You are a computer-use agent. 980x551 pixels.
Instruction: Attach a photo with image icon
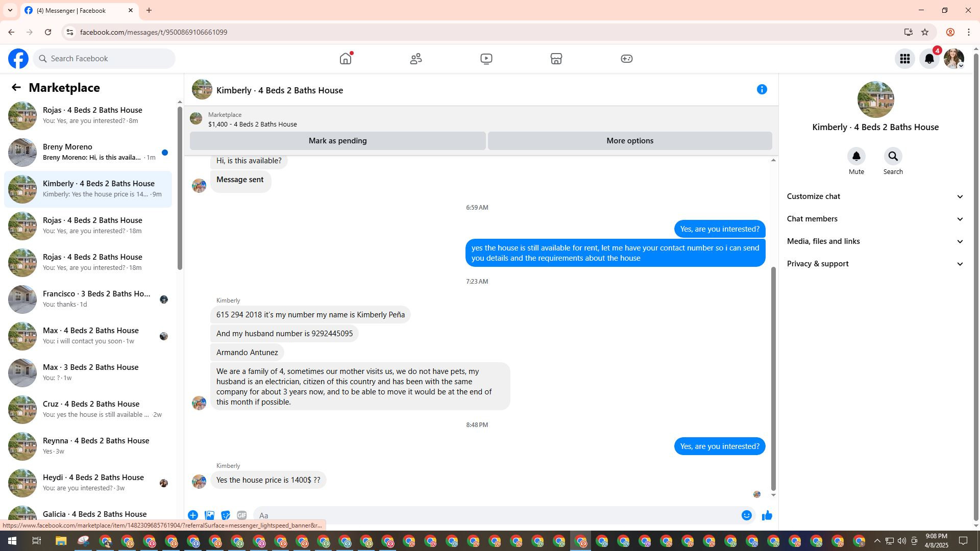(209, 515)
